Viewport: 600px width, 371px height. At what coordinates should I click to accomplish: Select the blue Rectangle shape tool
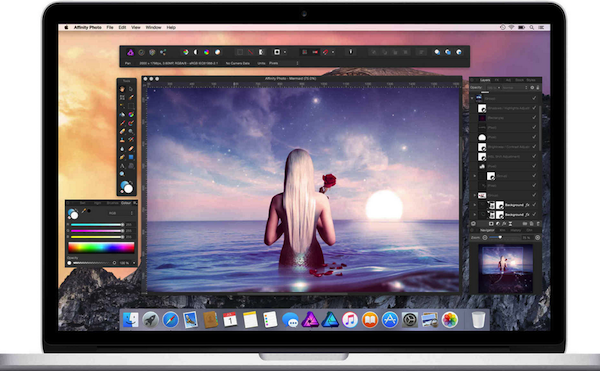point(131,157)
